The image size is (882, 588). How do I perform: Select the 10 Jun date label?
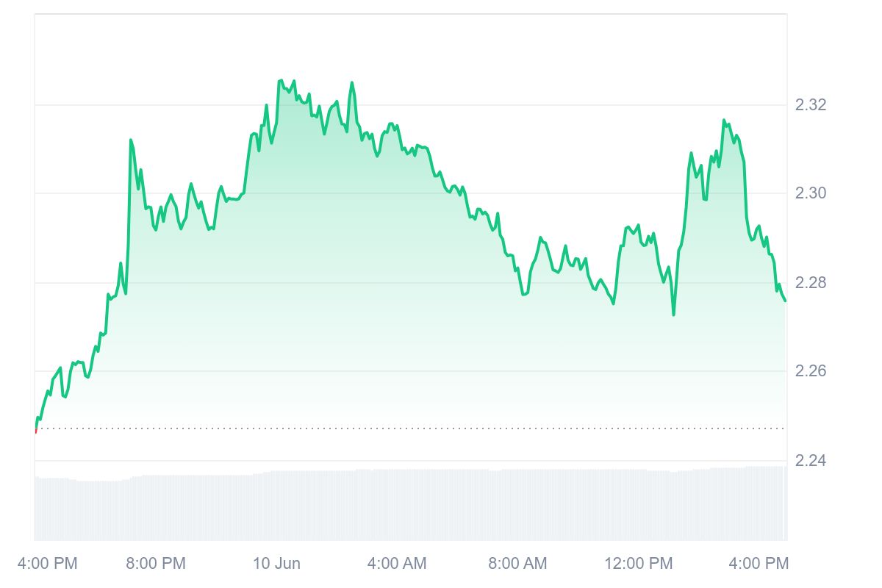click(277, 564)
